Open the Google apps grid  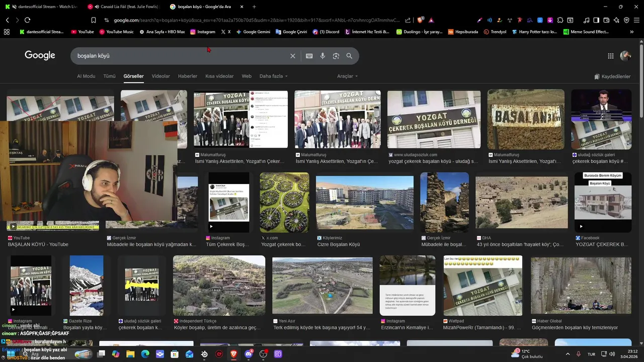(x=611, y=56)
